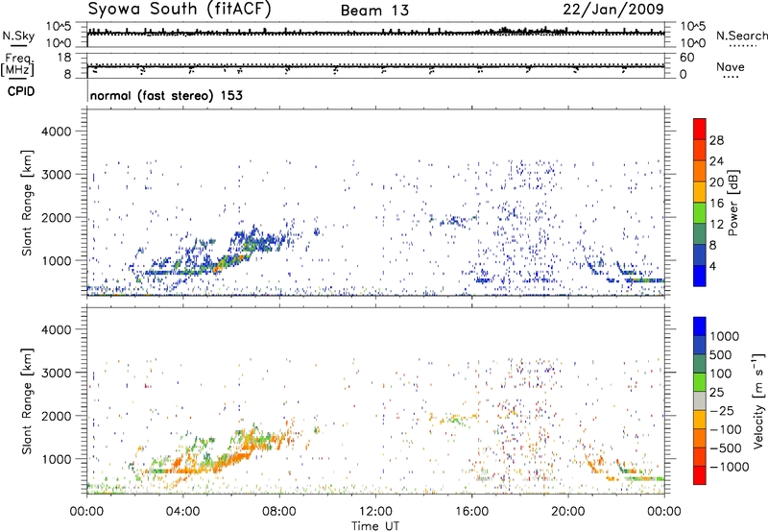This screenshot has width=768, height=532.
Task: Click the 'Nave' legend label
Action: click(x=731, y=67)
